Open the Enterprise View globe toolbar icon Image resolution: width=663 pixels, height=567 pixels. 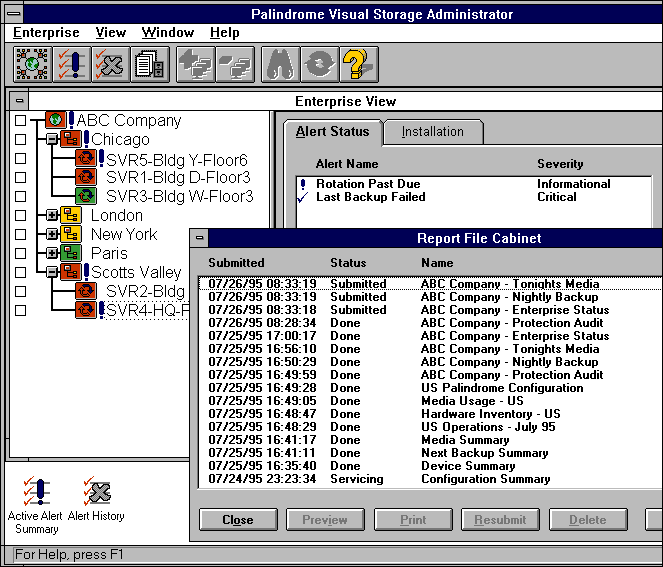tap(33, 64)
